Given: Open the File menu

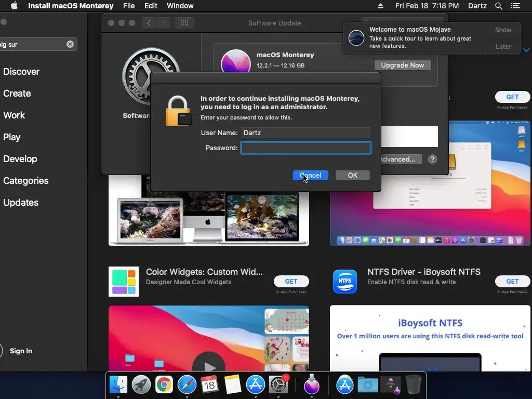Looking at the screenshot, I should click(x=129, y=6).
